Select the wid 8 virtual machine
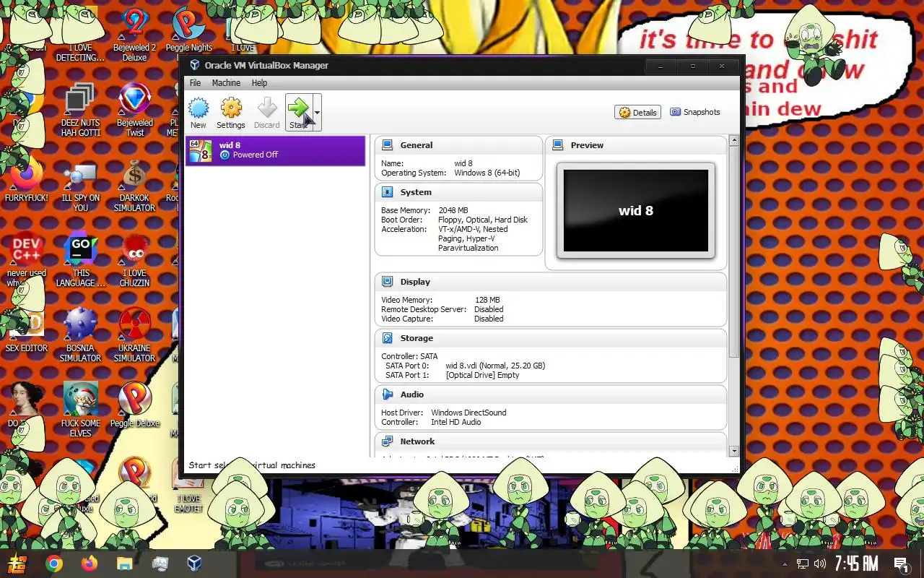Image resolution: width=924 pixels, height=578 pixels. pyautogui.click(x=276, y=150)
